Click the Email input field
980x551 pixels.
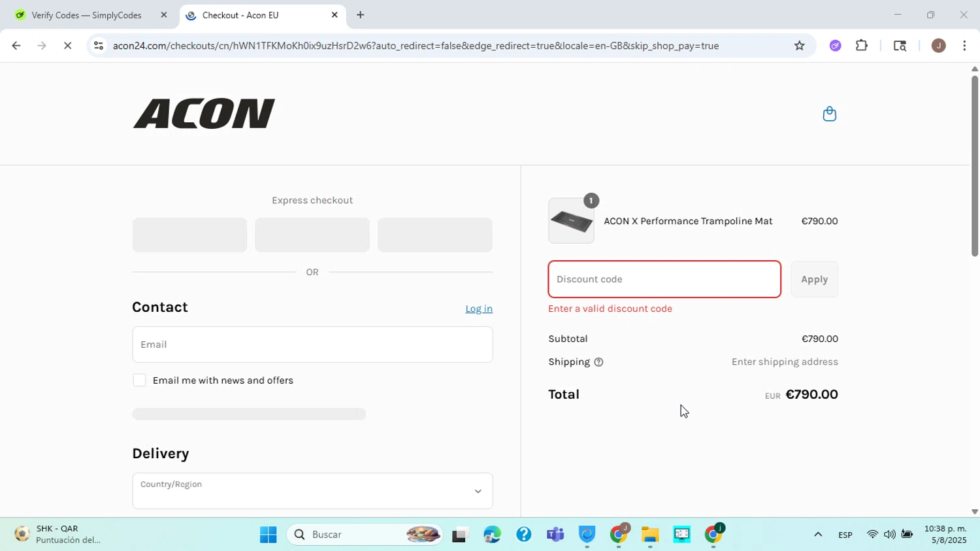click(312, 344)
